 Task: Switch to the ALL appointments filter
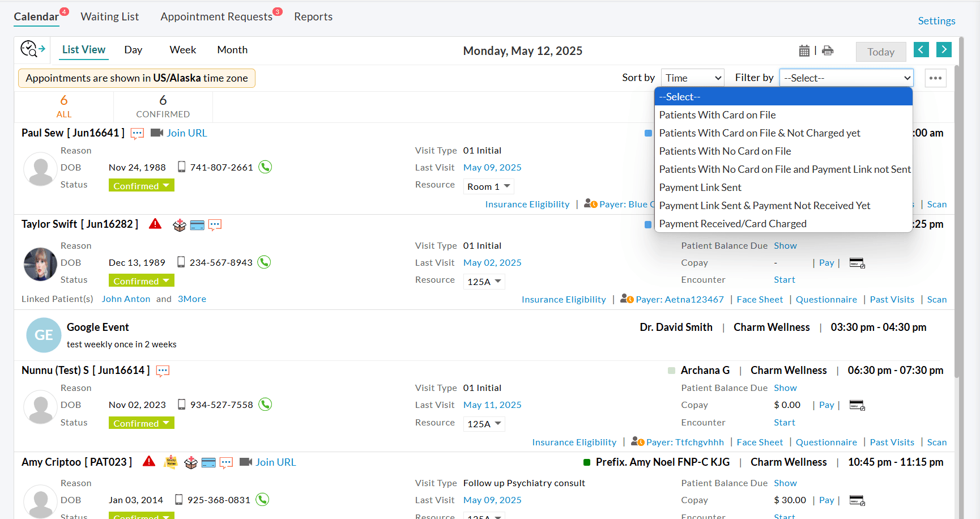(63, 107)
